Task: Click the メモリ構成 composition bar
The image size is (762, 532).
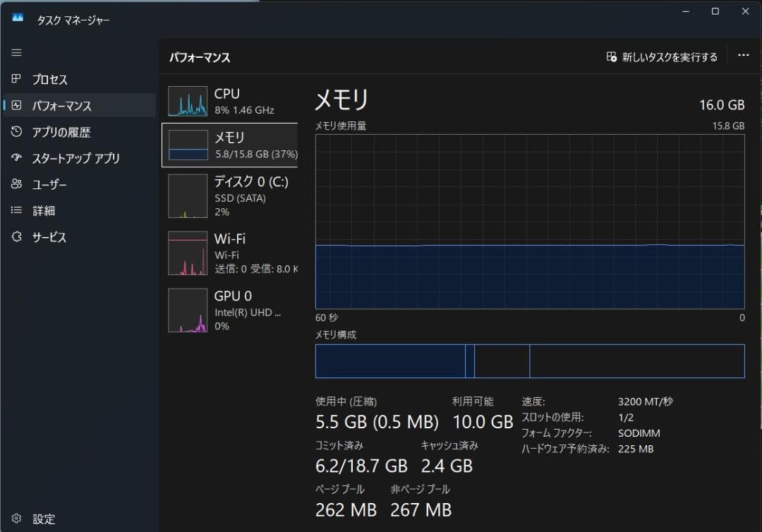Action: pos(531,361)
